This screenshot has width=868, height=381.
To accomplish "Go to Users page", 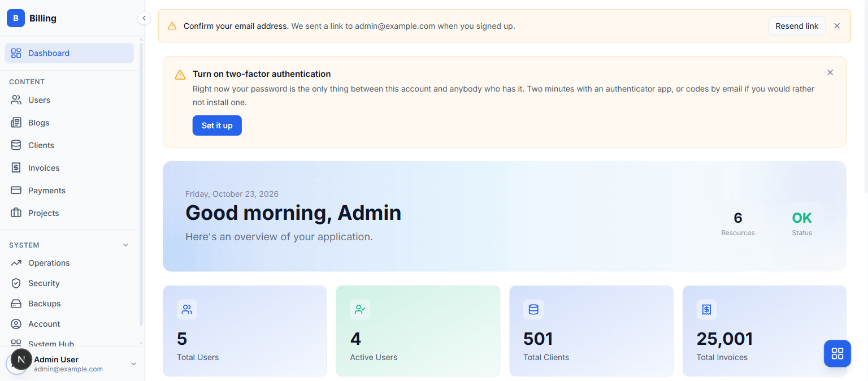I will 69,100.
